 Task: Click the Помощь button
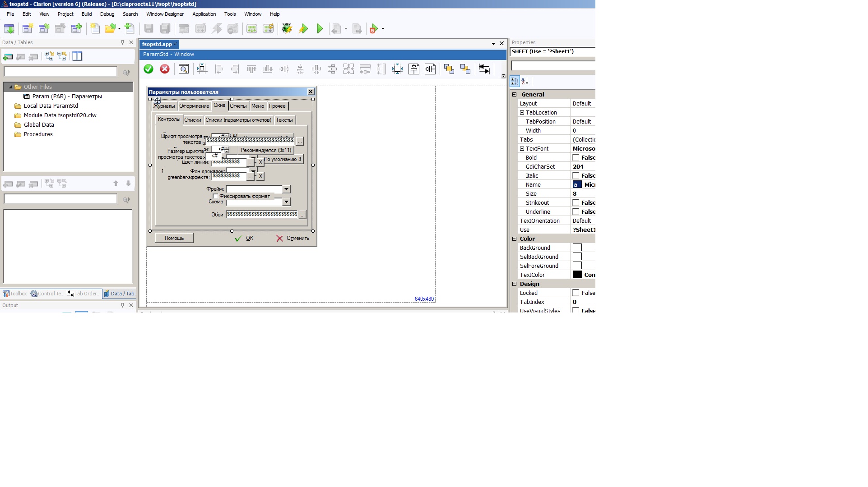(174, 238)
